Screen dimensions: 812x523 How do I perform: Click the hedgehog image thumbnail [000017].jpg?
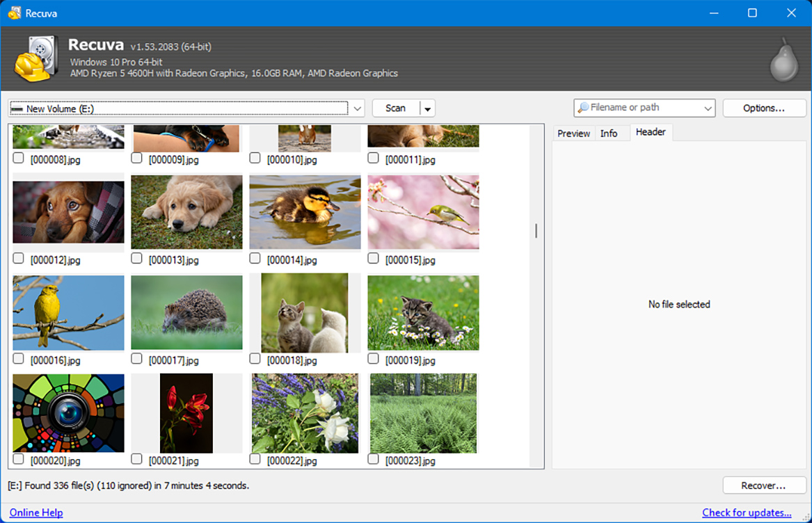(x=186, y=312)
